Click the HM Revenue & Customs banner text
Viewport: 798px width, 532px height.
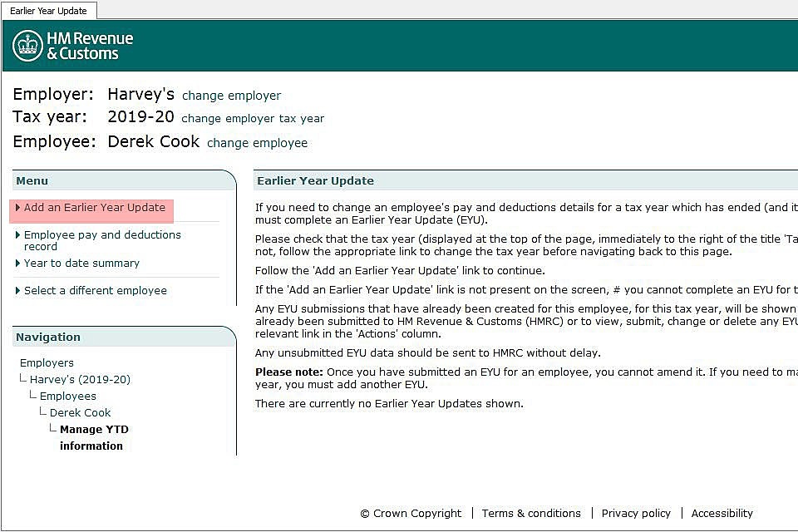click(x=89, y=46)
